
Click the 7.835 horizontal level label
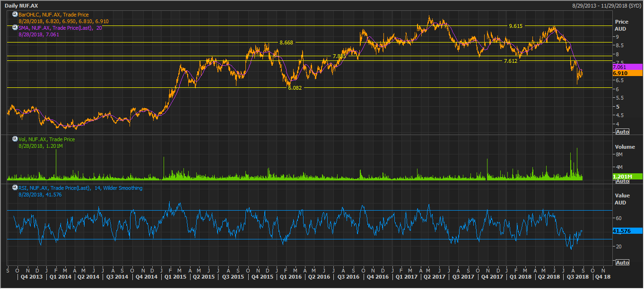(339, 56)
